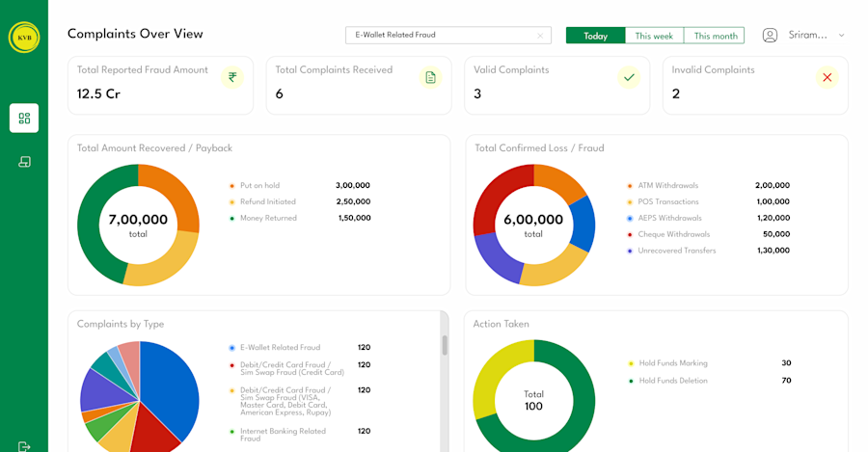This screenshot has height=452, width=868.
Task: Switch to This month tab
Action: 715,36
